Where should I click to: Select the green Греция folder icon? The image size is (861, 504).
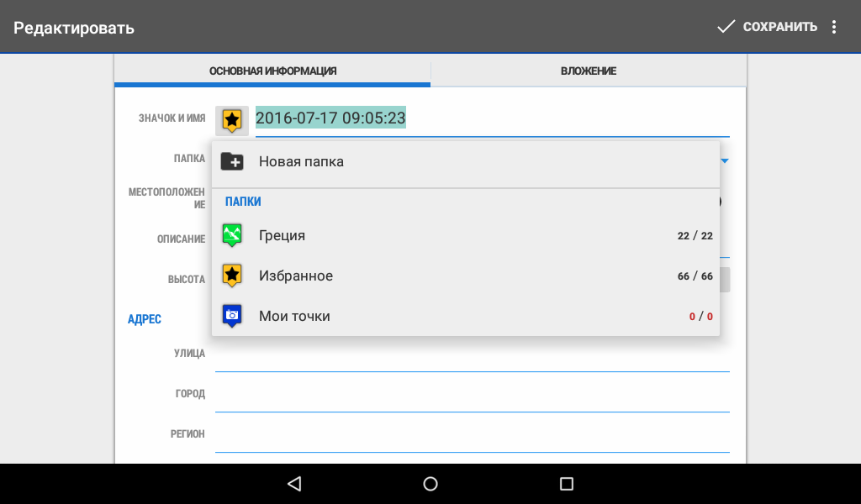pyautogui.click(x=232, y=235)
